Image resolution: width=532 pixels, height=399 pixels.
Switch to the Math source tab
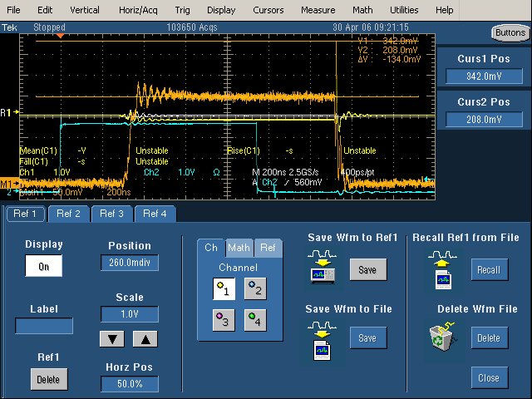coord(239,247)
